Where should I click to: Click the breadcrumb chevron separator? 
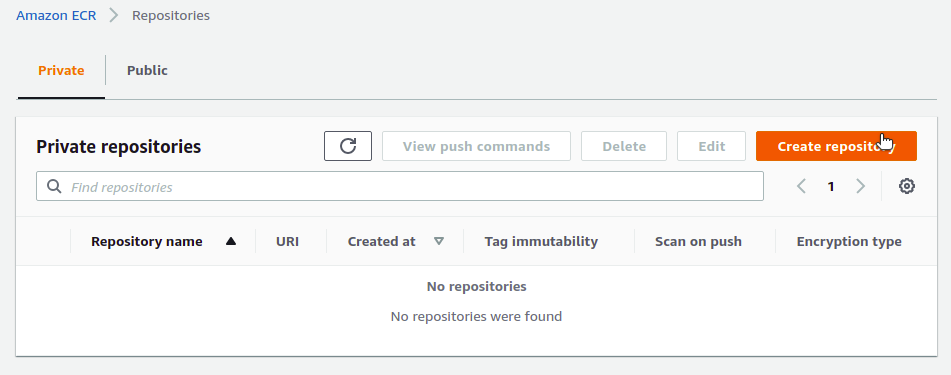113,15
